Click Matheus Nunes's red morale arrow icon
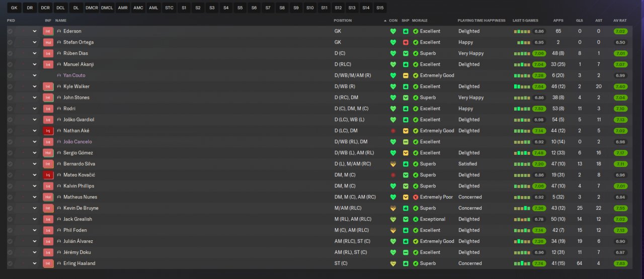 416,197
